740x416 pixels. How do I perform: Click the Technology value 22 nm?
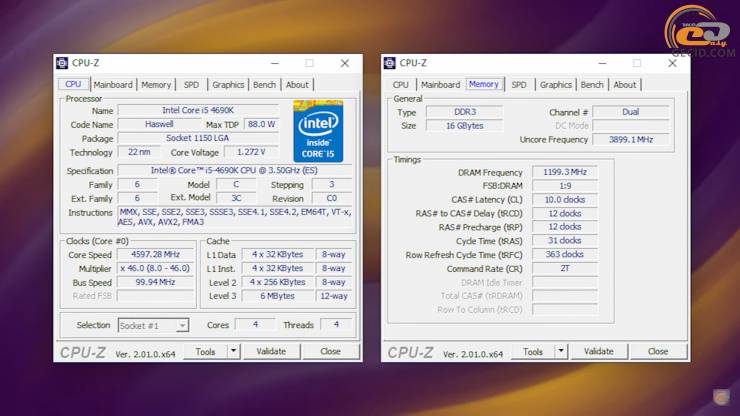[x=139, y=152]
